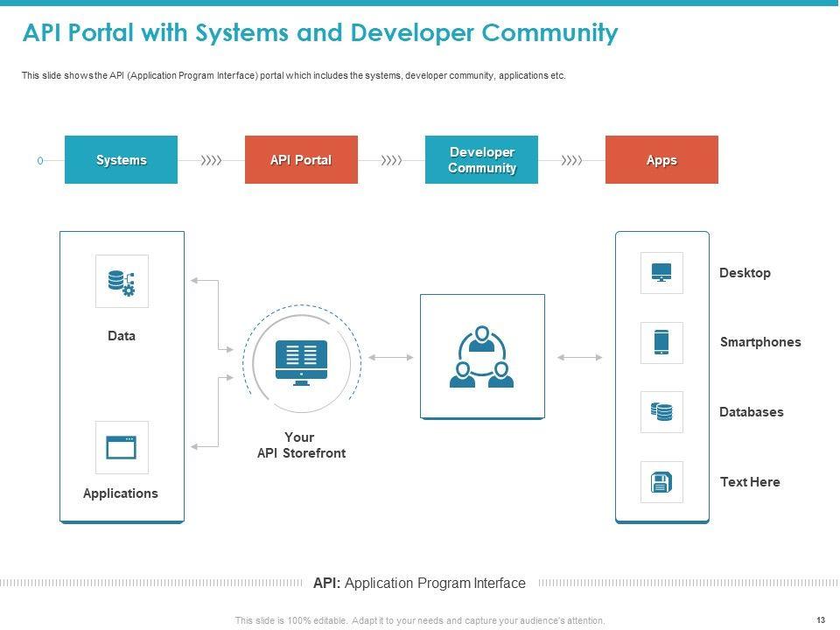Click chevron arrows between Systems and API Portal

[211, 160]
